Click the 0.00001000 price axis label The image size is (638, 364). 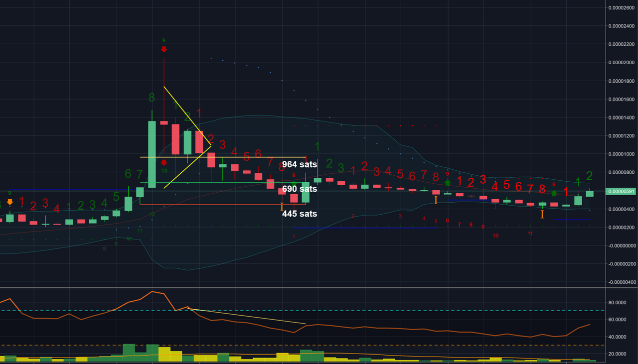tap(621, 154)
